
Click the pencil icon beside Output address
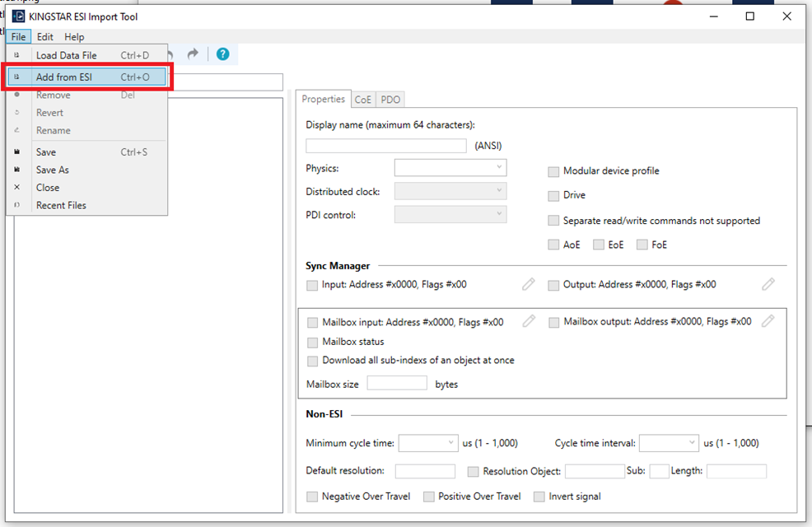coord(768,284)
